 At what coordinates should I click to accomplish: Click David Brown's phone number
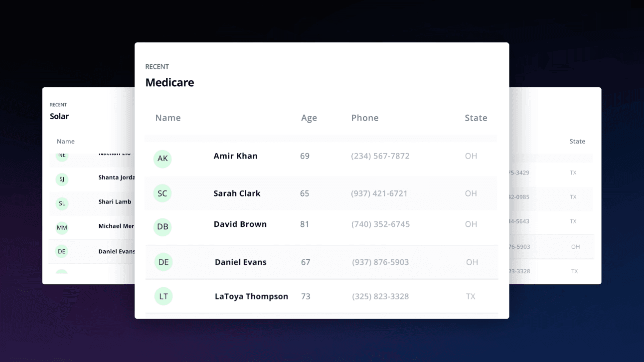tap(380, 224)
